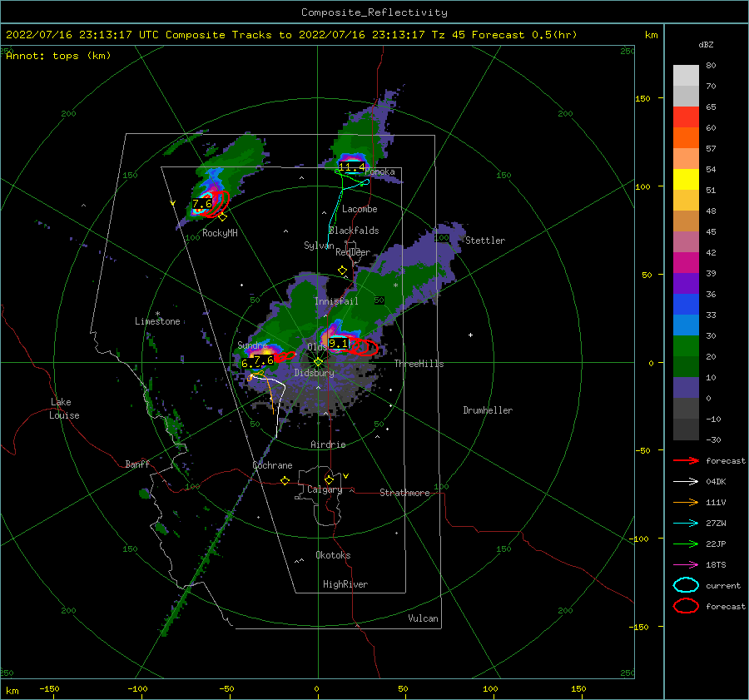
Task: Click the HighRiver label
Action: pyautogui.click(x=345, y=584)
